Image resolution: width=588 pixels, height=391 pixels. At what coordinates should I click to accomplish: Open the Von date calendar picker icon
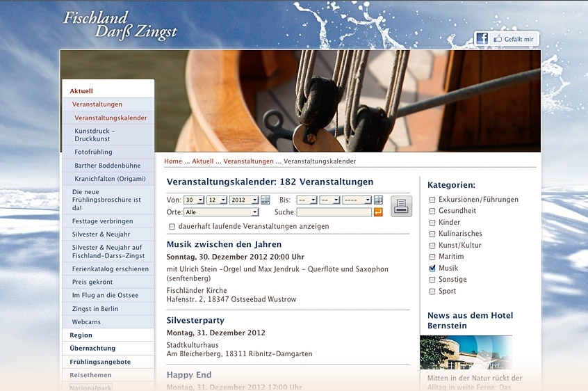coord(265,200)
